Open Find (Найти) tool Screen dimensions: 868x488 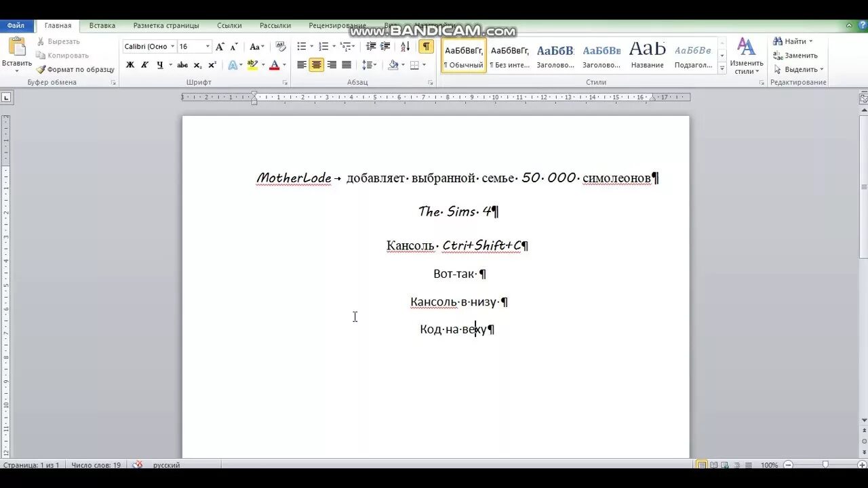tap(792, 41)
